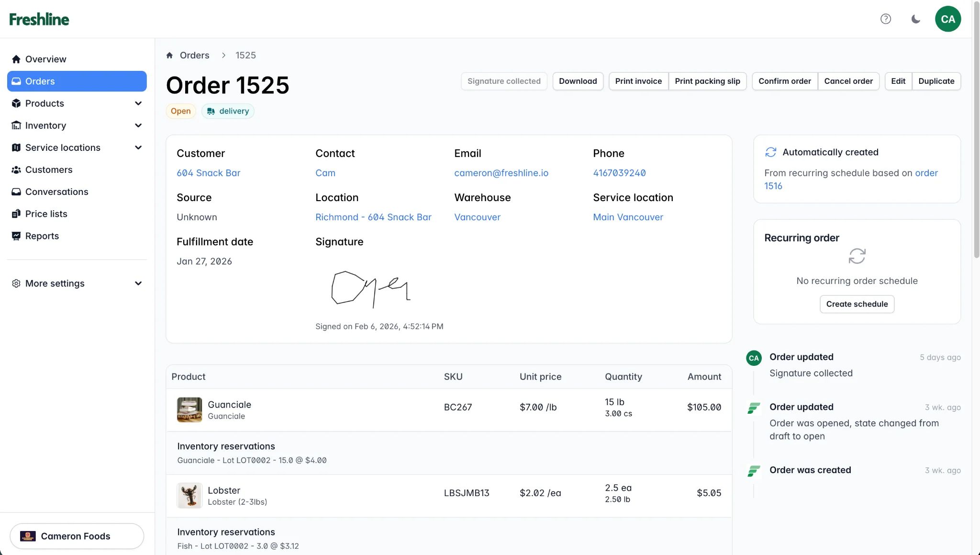Expand the Inventory section
Image resolution: width=980 pixels, height=555 pixels.
pos(45,125)
